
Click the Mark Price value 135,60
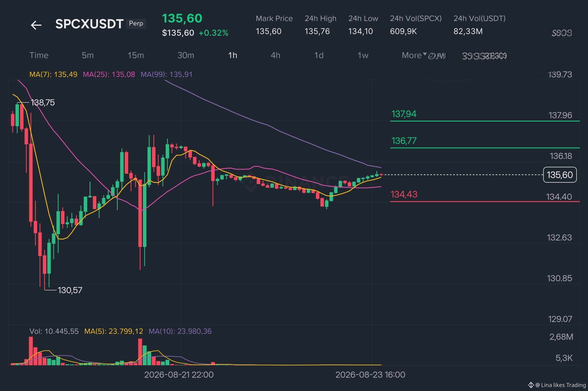point(269,31)
